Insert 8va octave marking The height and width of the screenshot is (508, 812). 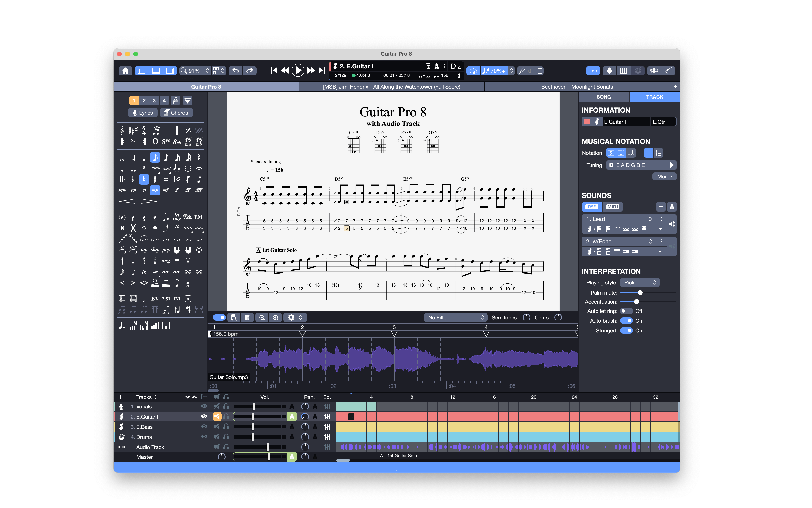point(166,141)
